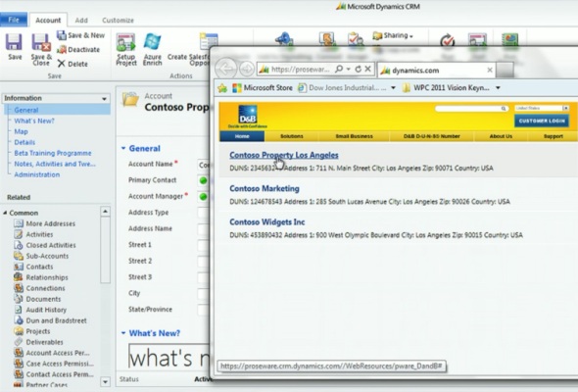Open D&B D-U-N-S Number nav tab
The height and width of the screenshot is (392, 578).
(x=432, y=136)
